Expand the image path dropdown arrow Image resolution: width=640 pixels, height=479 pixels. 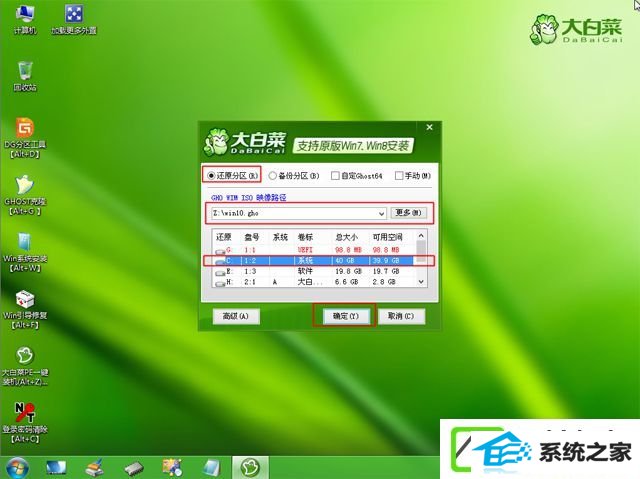click(x=382, y=213)
